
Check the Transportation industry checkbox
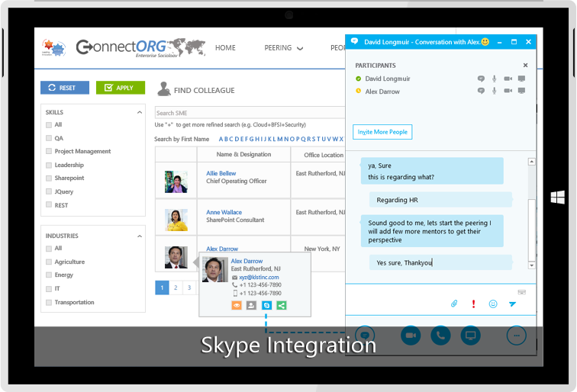pos(49,302)
